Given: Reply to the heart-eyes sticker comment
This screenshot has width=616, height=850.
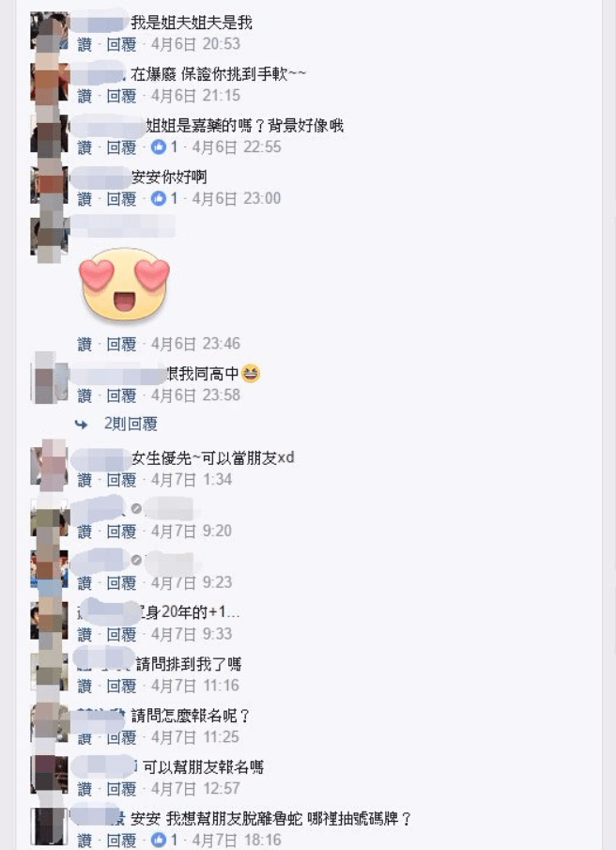Looking at the screenshot, I should 121,344.
